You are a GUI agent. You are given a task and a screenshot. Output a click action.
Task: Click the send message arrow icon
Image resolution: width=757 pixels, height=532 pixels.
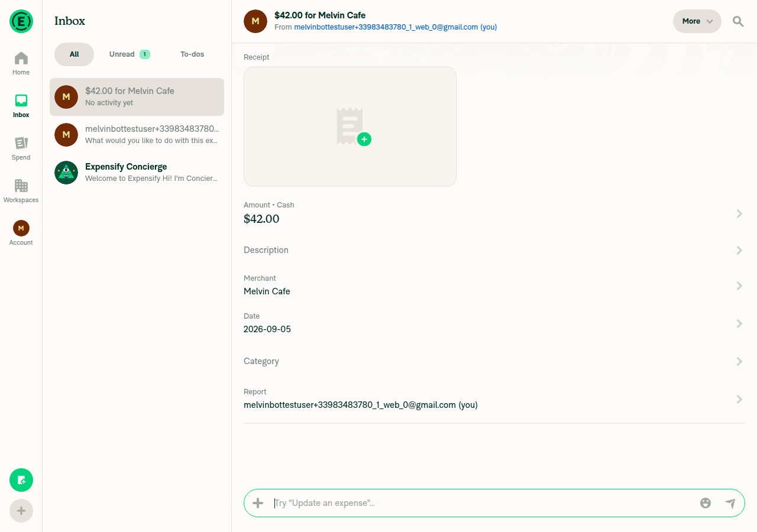click(x=730, y=503)
